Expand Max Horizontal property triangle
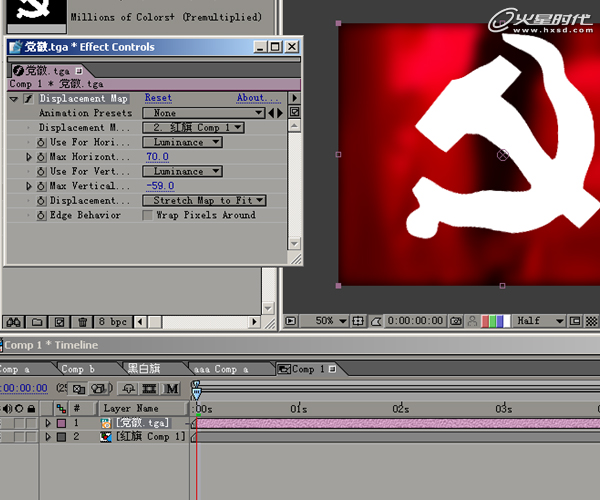600x500 pixels. 29,157
